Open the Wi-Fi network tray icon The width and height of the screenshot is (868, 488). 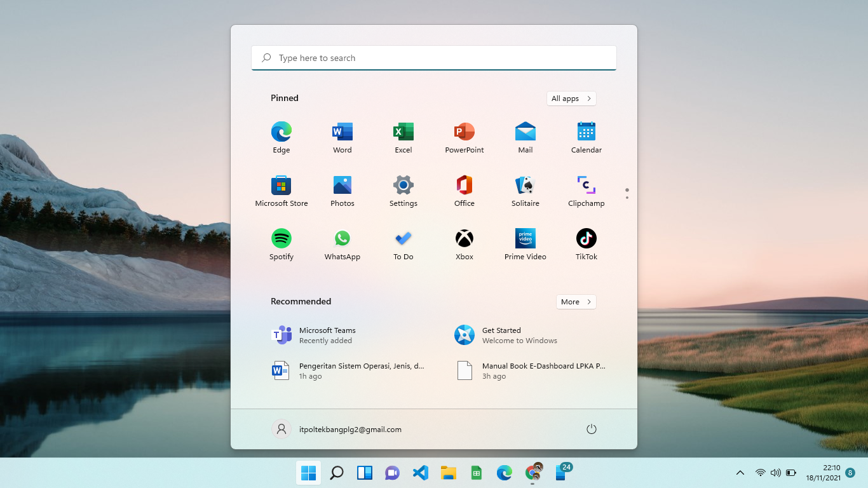point(760,473)
